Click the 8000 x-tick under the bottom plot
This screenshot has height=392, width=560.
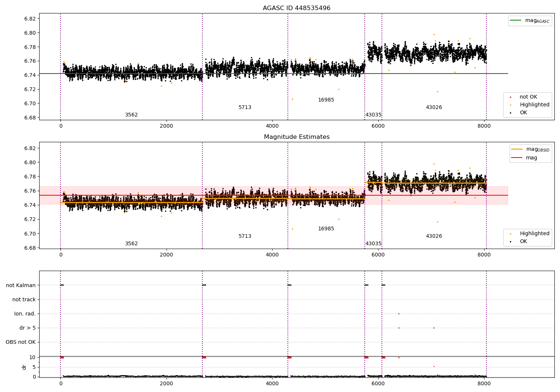484,383
